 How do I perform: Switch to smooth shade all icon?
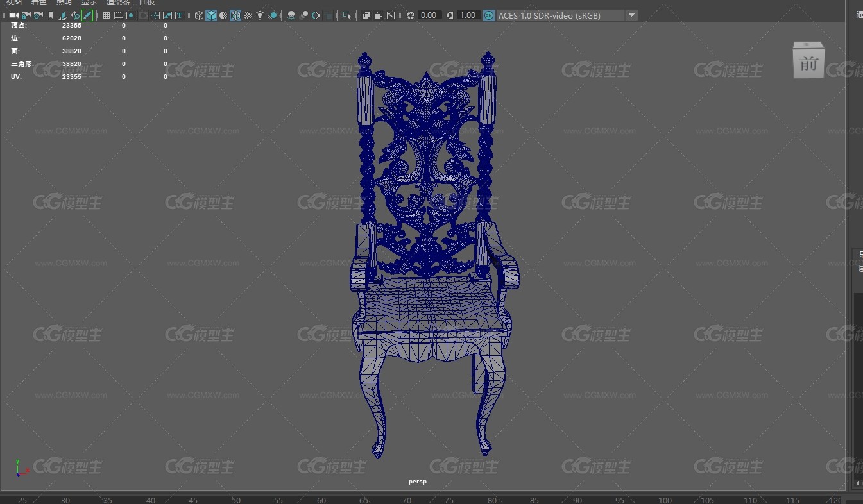211,15
